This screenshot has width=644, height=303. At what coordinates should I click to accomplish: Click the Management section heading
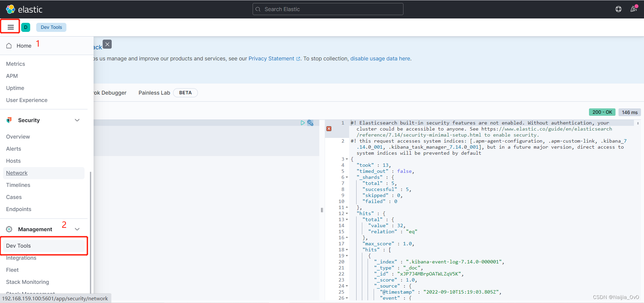pyautogui.click(x=35, y=229)
